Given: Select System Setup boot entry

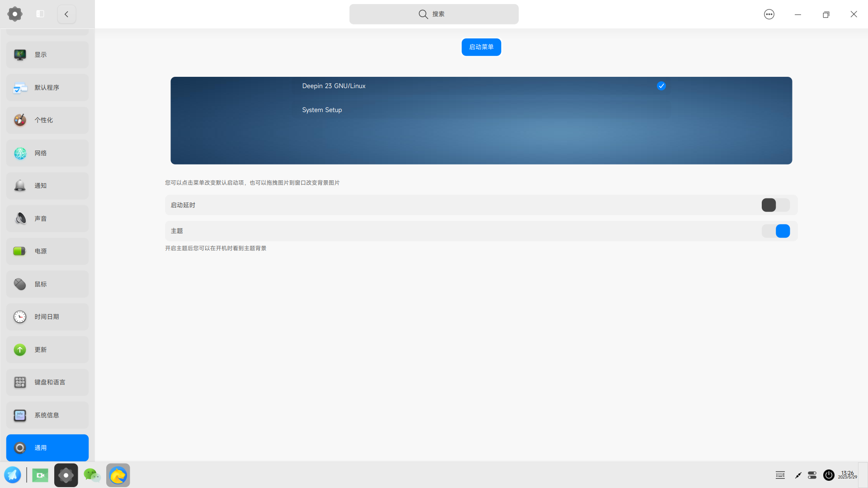Looking at the screenshot, I should click(322, 110).
